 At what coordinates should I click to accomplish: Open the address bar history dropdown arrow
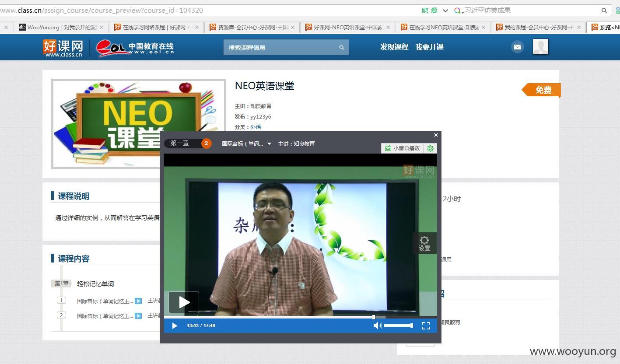tap(445, 10)
